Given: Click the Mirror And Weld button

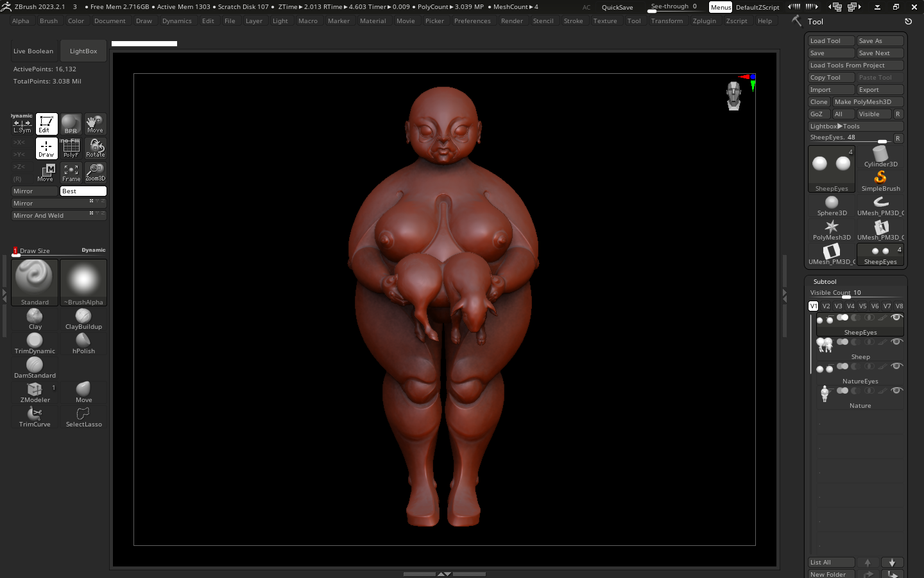Looking at the screenshot, I should coord(59,216).
